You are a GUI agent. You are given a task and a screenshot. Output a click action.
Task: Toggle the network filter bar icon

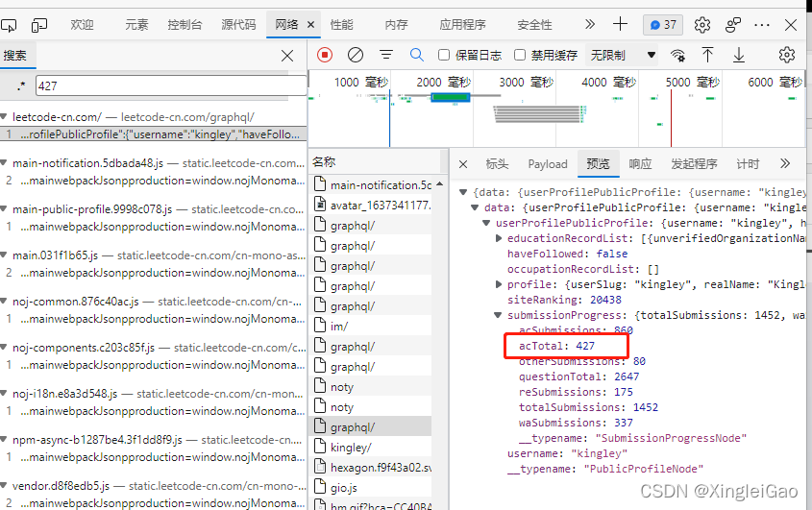(385, 55)
